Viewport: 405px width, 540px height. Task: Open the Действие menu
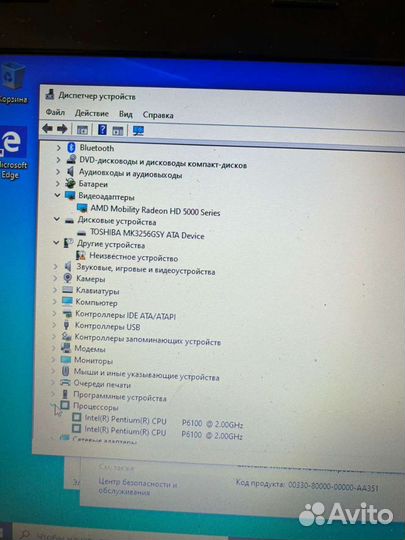tap(92, 113)
